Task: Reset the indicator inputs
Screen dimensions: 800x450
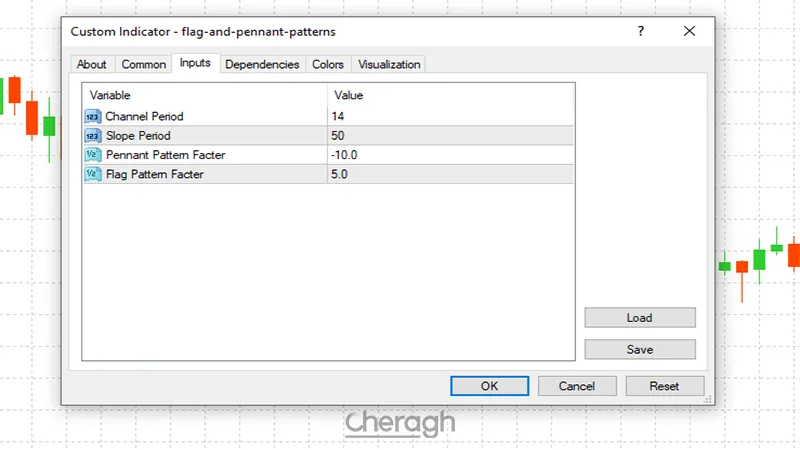Action: (x=664, y=386)
